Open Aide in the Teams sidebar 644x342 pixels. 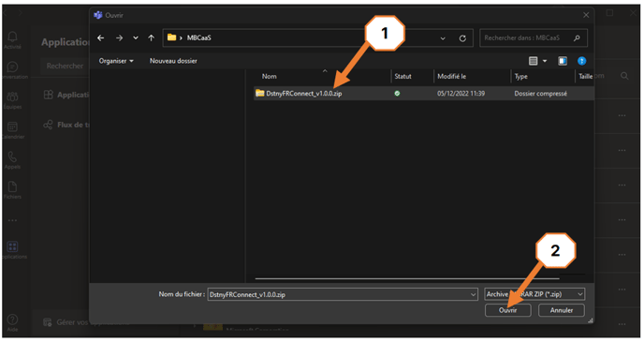[12, 322]
